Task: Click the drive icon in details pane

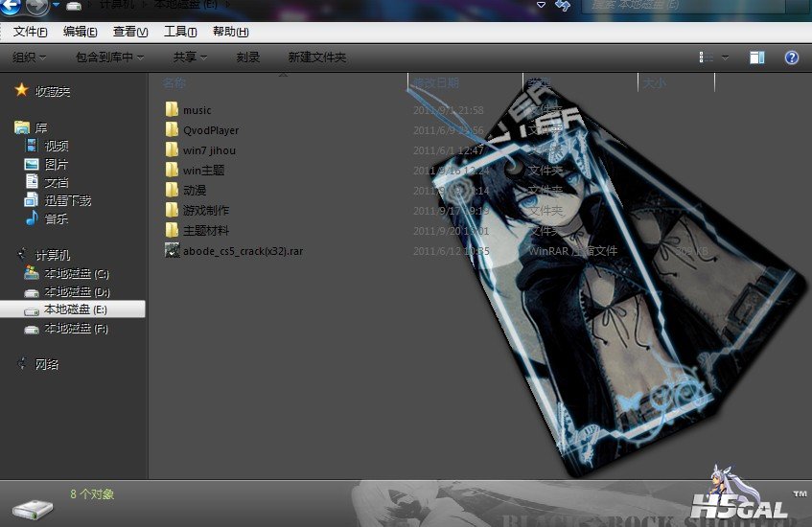Action: coord(33,509)
